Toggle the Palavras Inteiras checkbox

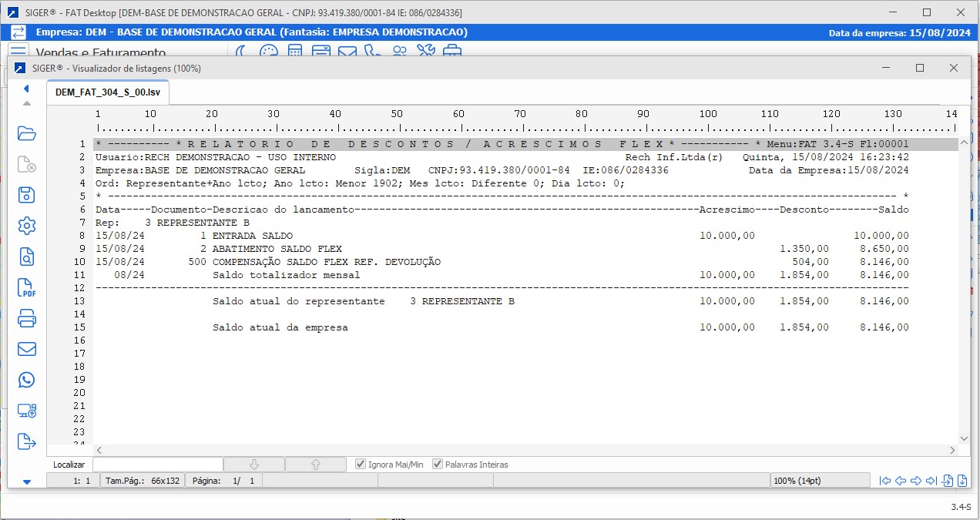coord(438,465)
